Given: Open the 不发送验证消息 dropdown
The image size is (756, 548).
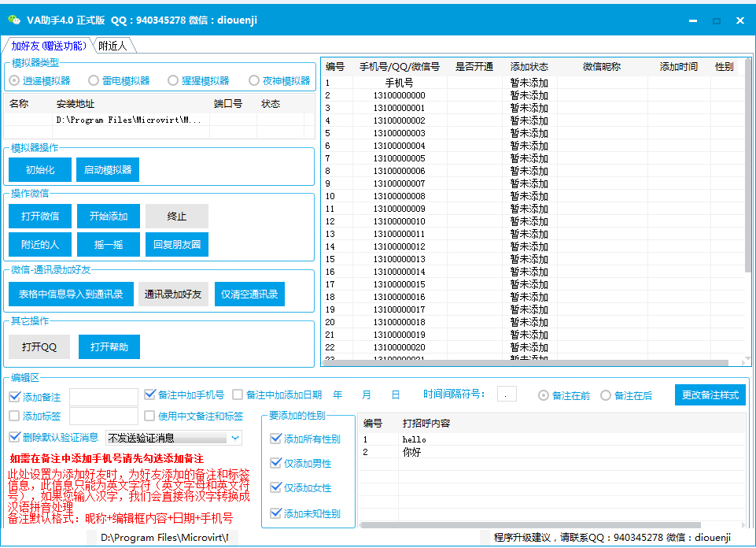Looking at the screenshot, I should click(x=174, y=438).
